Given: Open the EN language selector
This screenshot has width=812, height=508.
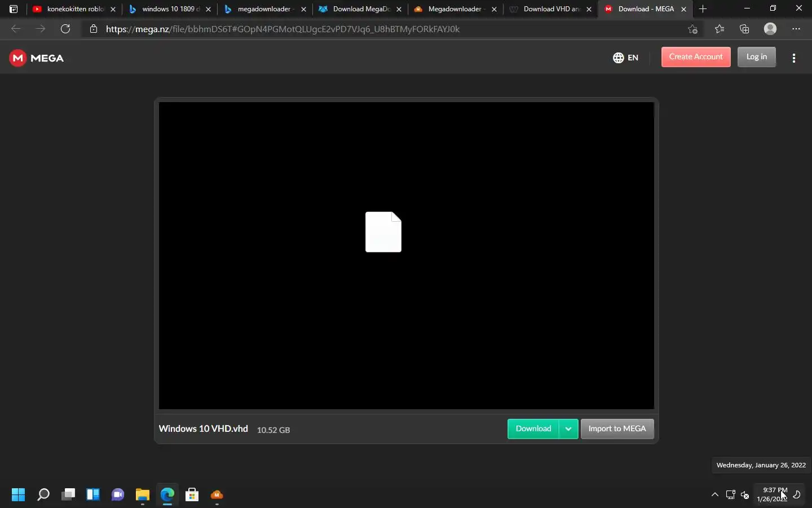Looking at the screenshot, I should click(626, 58).
